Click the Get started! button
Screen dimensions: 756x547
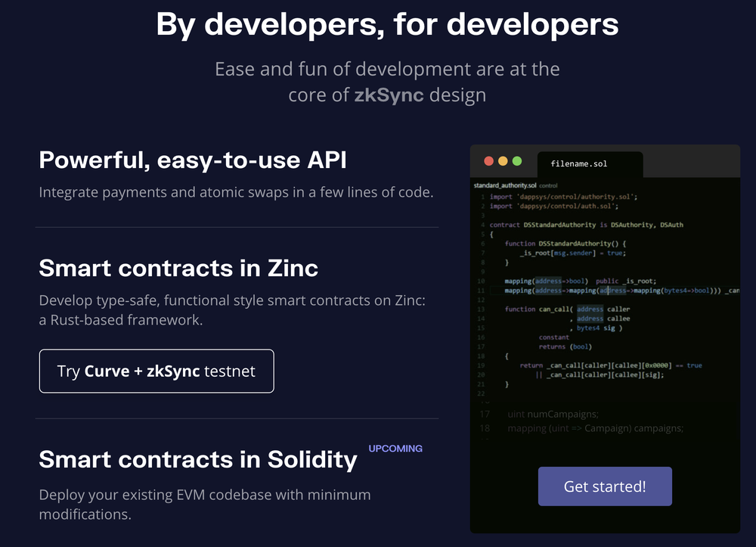click(605, 486)
